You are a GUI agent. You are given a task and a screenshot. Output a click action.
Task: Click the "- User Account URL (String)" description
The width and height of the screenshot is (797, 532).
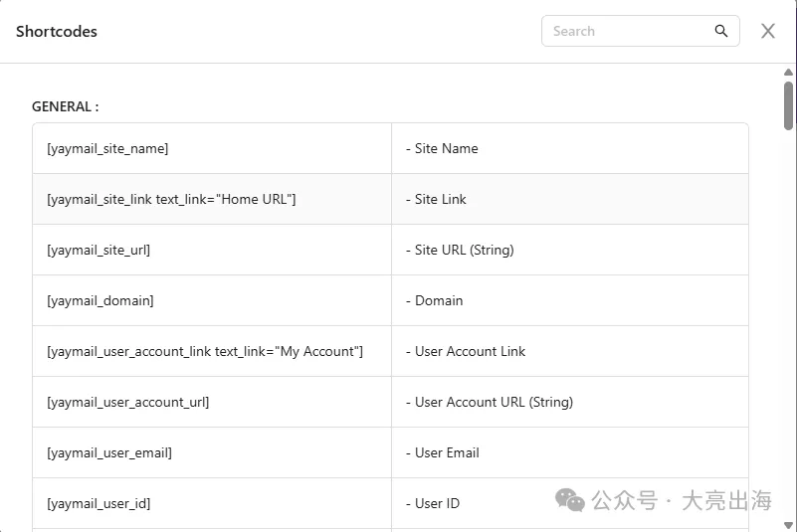(x=489, y=403)
